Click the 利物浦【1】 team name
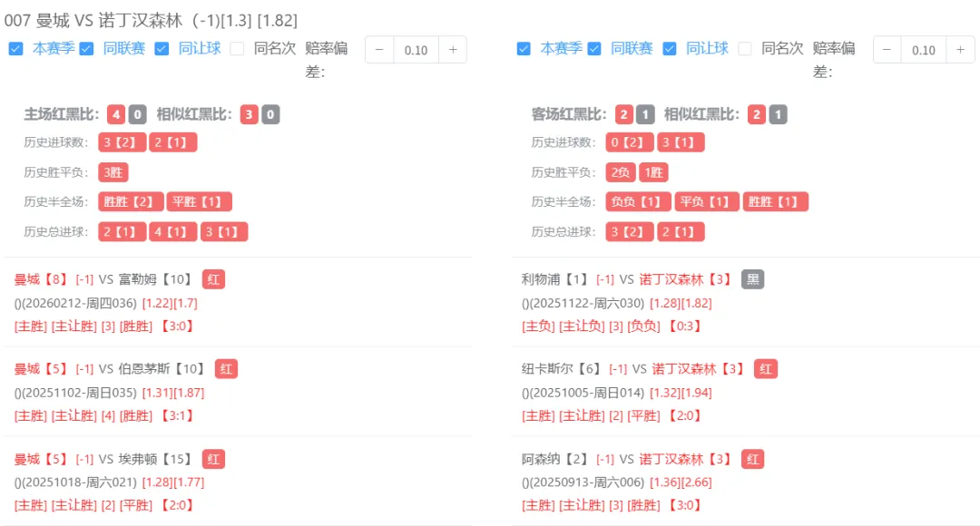Viewport: 980px width, 526px height. tap(555, 279)
